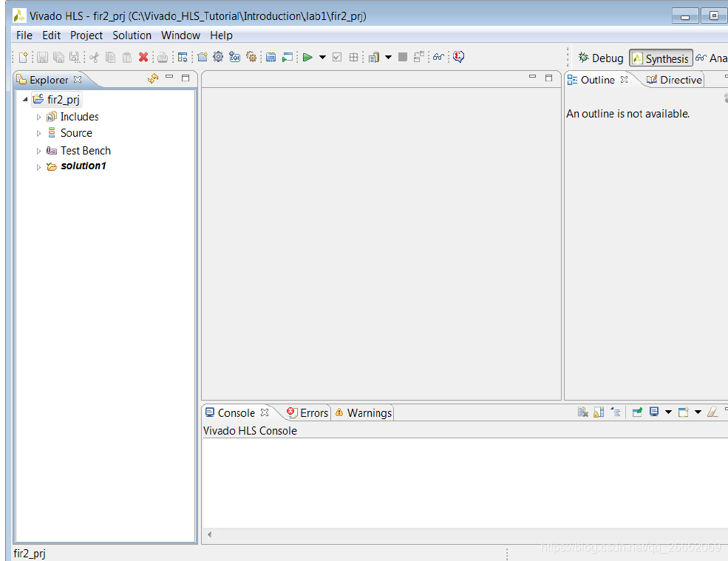
Task: Click the Paste clipboard icon
Action: [x=126, y=57]
